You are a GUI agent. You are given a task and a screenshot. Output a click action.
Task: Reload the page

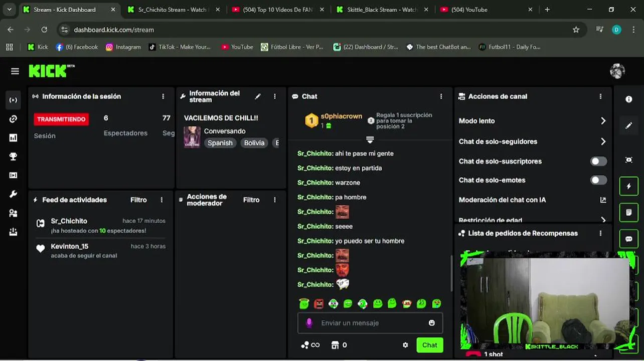tap(44, 30)
